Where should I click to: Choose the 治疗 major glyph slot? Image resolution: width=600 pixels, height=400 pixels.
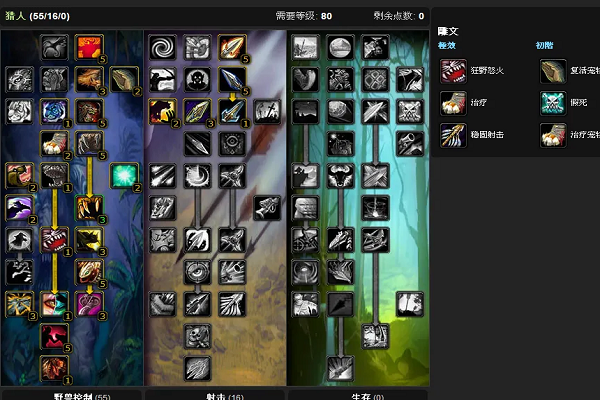[453, 103]
